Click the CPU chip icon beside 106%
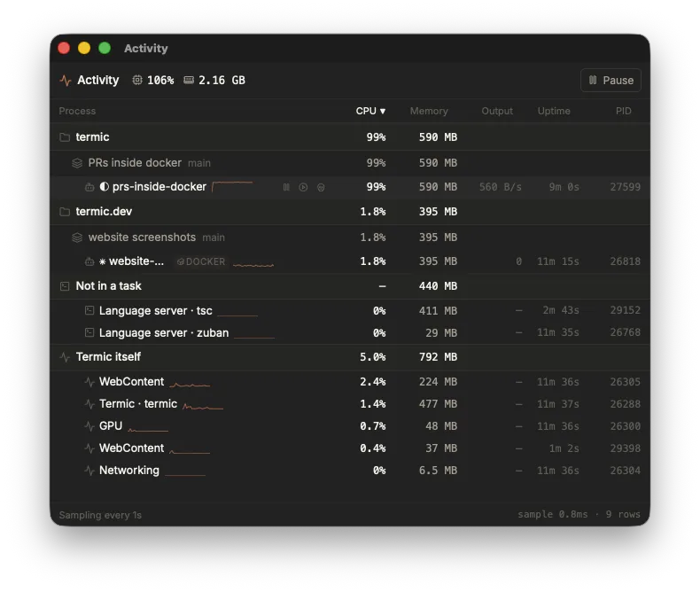 (x=137, y=80)
